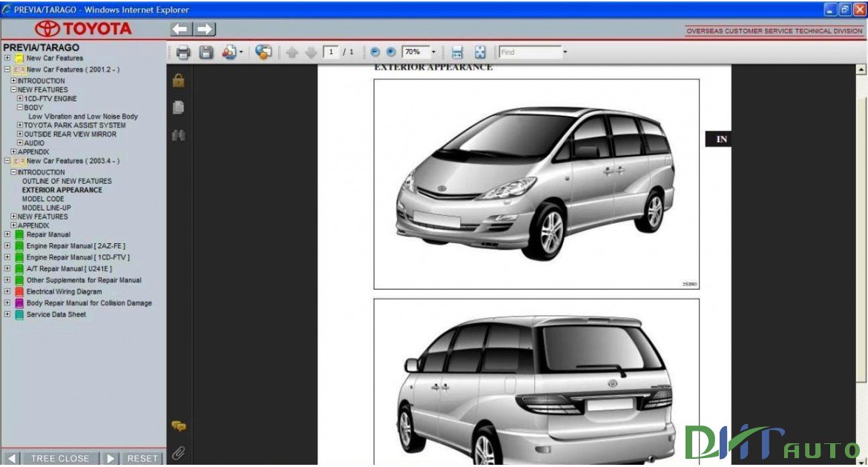Select EXTERIOR APPEARANCE in the tree
The width and height of the screenshot is (868, 467).
(62, 190)
